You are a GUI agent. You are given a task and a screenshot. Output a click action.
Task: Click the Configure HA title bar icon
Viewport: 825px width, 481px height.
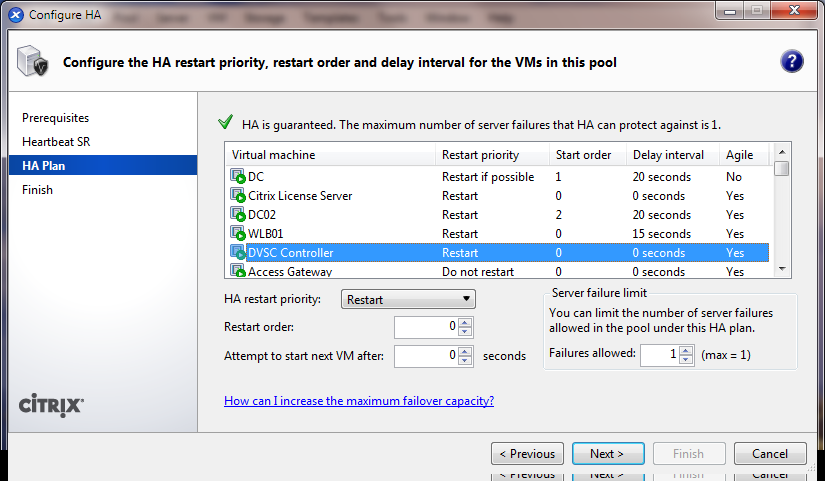[x=14, y=15]
